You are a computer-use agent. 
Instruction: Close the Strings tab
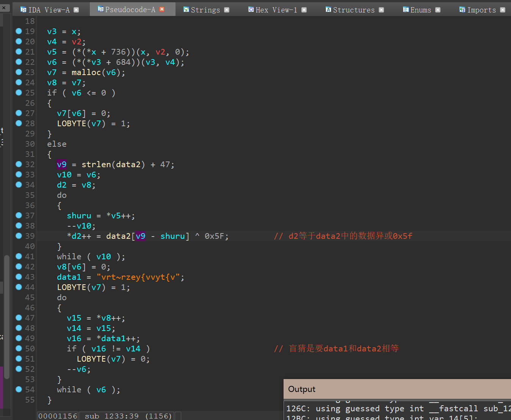click(x=227, y=10)
